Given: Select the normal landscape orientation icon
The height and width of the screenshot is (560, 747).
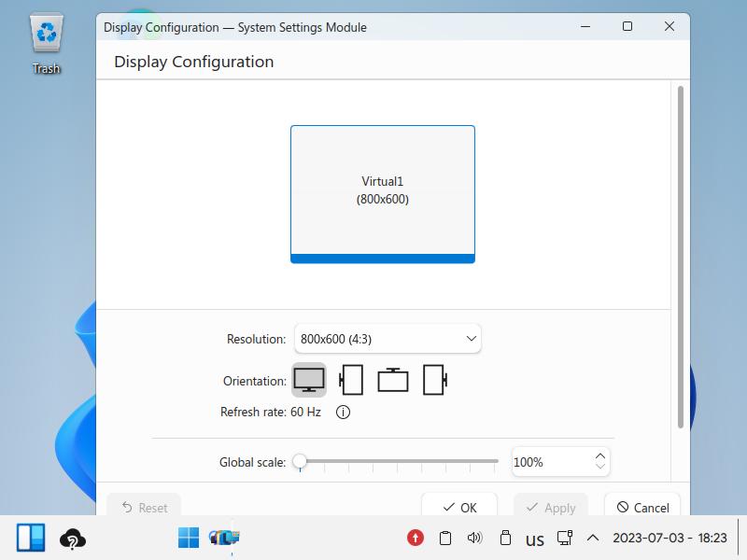Looking at the screenshot, I should (x=309, y=380).
